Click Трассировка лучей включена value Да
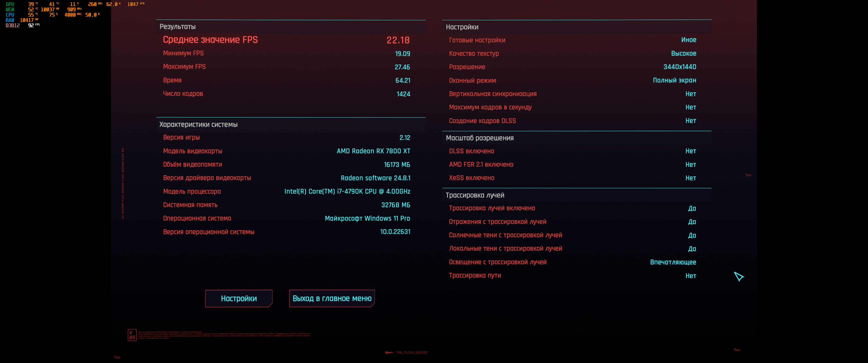The width and height of the screenshot is (868, 363). click(x=691, y=208)
